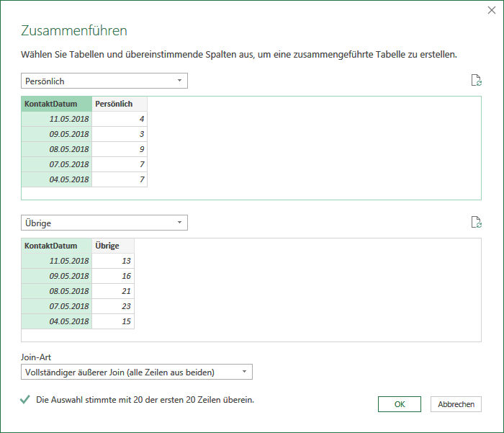Viewport: 504px width, 433px height.
Task: Click 08.05.2018 cell in Übrige table
Action: pos(57,291)
